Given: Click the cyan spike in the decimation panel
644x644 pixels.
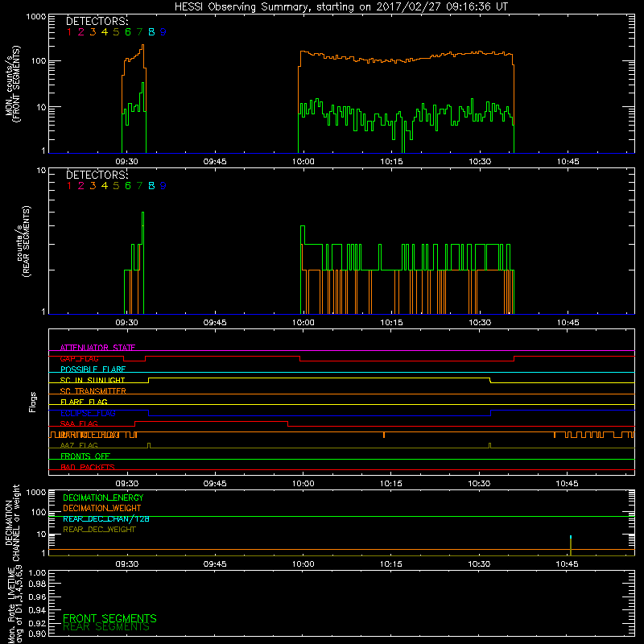Looking at the screenshot, I should (571, 537).
